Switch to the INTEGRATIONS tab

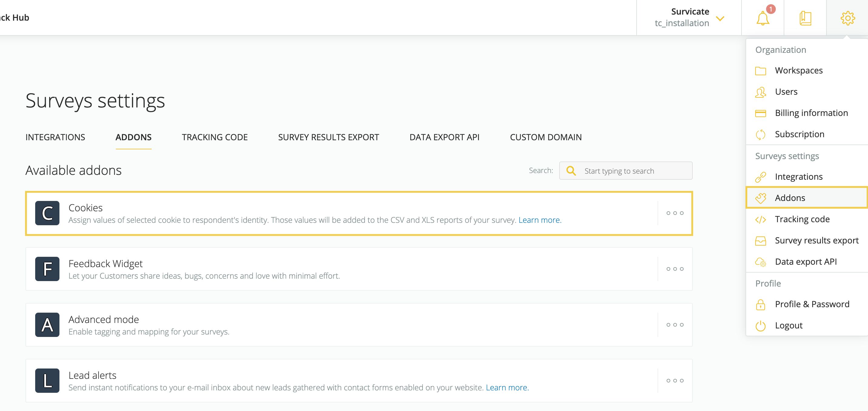click(55, 137)
